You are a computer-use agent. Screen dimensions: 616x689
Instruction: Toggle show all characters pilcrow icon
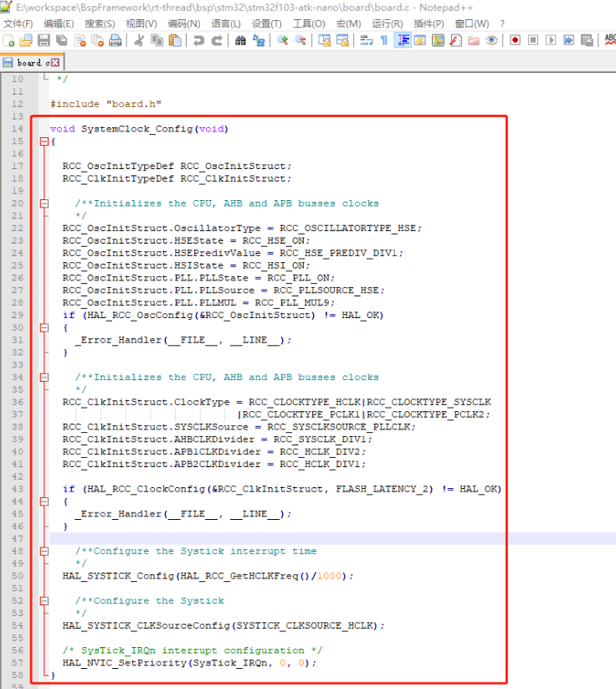point(383,40)
